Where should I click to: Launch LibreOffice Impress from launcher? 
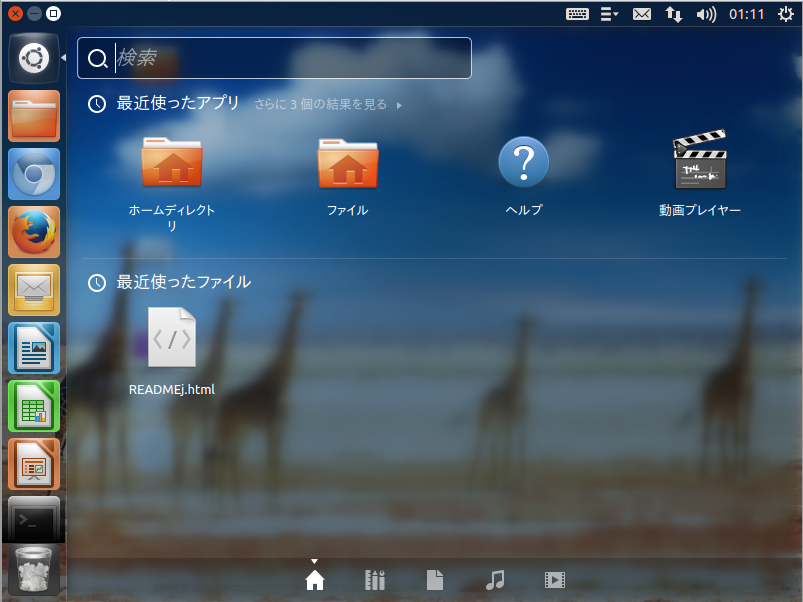coord(34,464)
